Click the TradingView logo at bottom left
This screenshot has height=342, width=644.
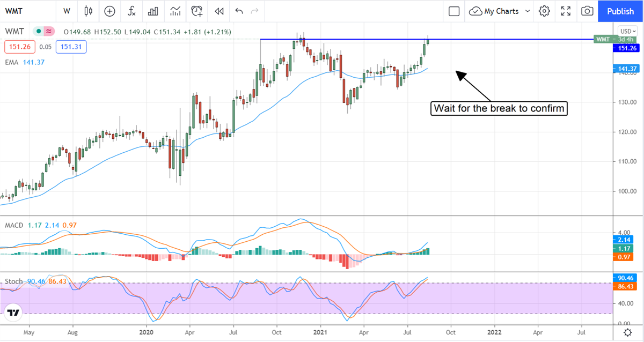(14, 313)
